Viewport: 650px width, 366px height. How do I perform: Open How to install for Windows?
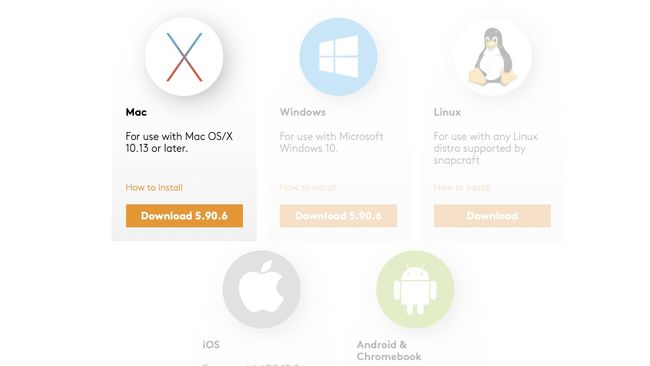tap(308, 187)
